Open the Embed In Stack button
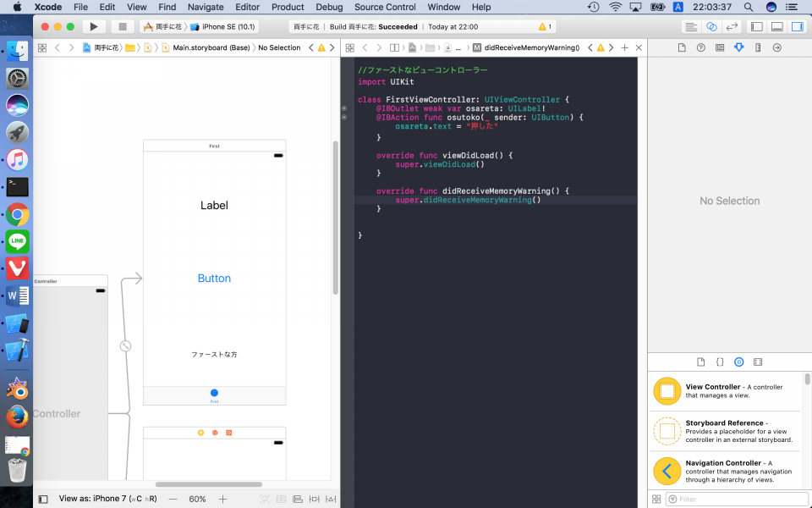Screen dimensions: 812x508 [x=281, y=500]
